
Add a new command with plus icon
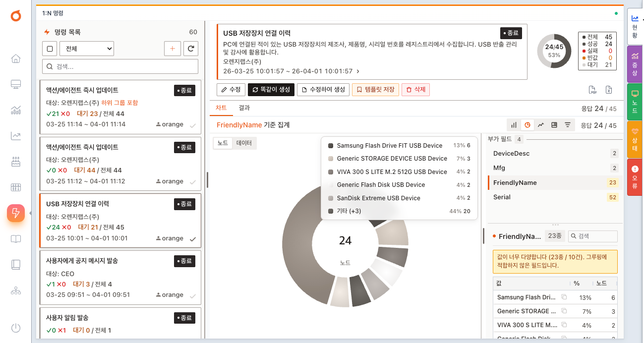[x=173, y=49]
